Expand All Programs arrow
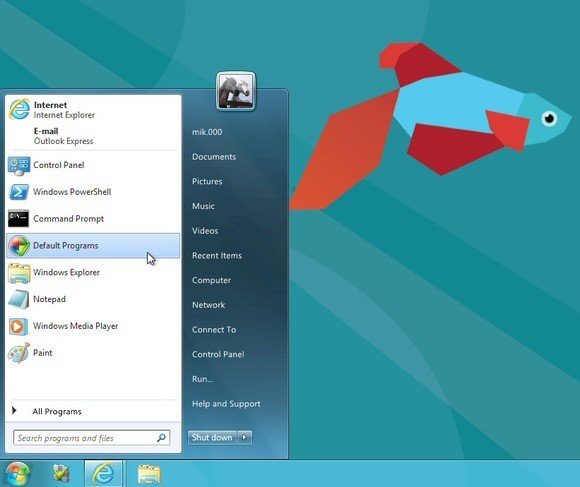 point(14,410)
